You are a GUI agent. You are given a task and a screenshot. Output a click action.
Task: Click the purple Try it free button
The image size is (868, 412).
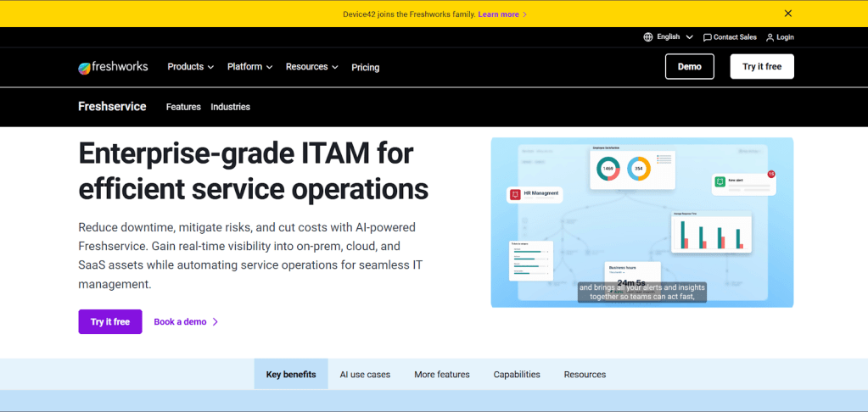coord(110,322)
